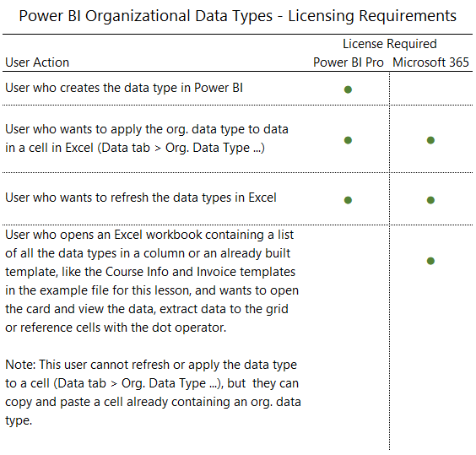
Task: Click 'User who wants to refresh the data types in Excel'
Action: pyautogui.click(x=141, y=198)
